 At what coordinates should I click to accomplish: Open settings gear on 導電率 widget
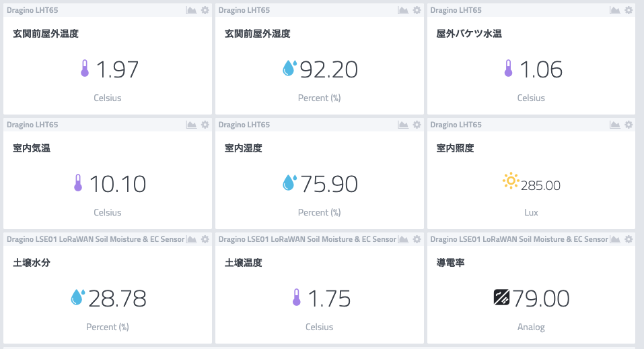[629, 239]
